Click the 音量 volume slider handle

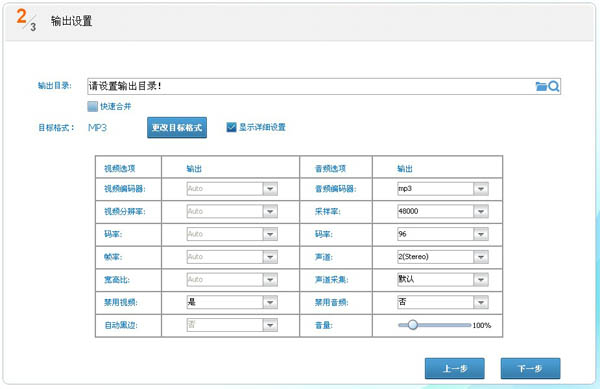pyautogui.click(x=412, y=325)
